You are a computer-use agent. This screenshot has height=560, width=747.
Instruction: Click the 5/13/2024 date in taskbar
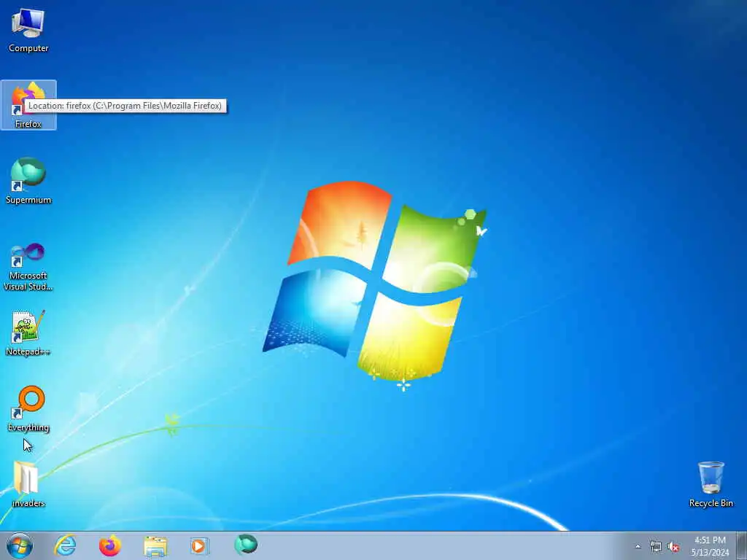click(x=710, y=553)
